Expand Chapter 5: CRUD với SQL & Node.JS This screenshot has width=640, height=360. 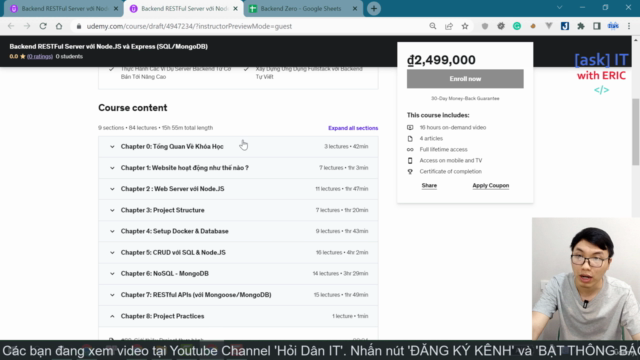point(238,252)
